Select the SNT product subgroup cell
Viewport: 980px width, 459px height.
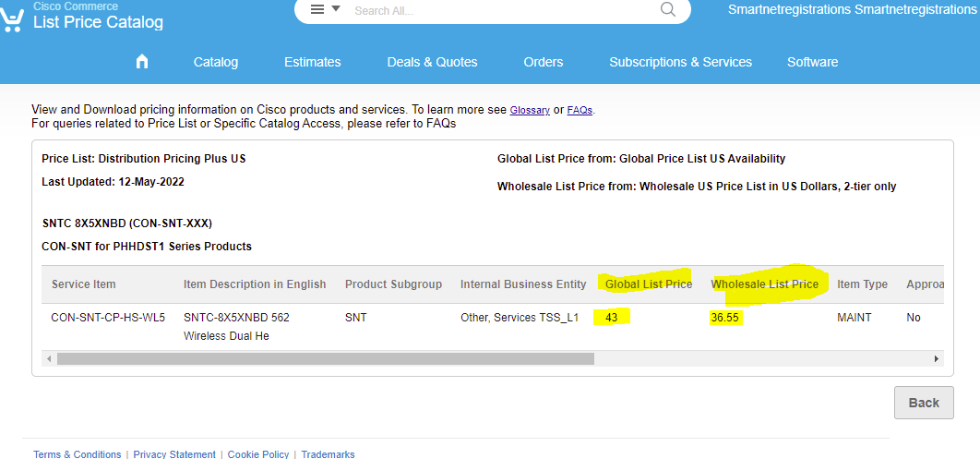(x=355, y=317)
